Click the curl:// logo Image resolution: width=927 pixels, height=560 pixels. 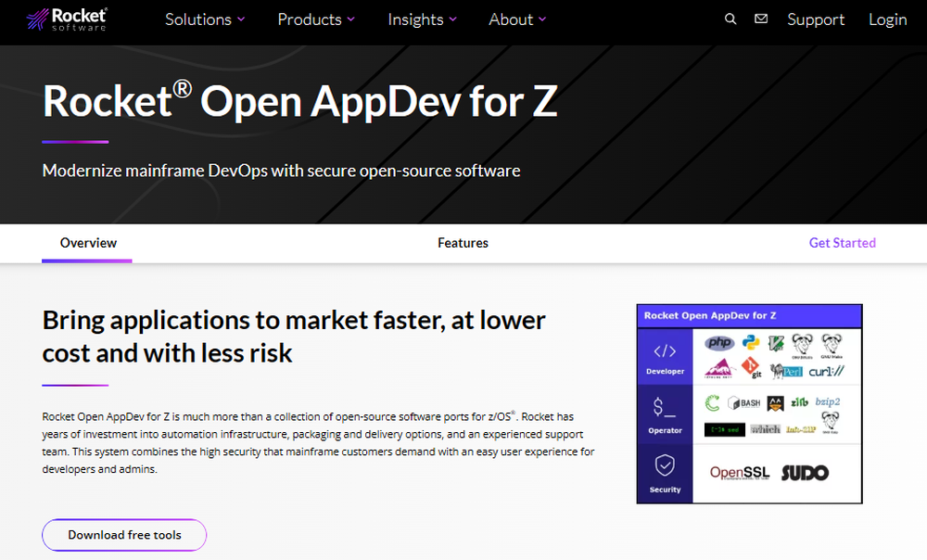pyautogui.click(x=827, y=372)
